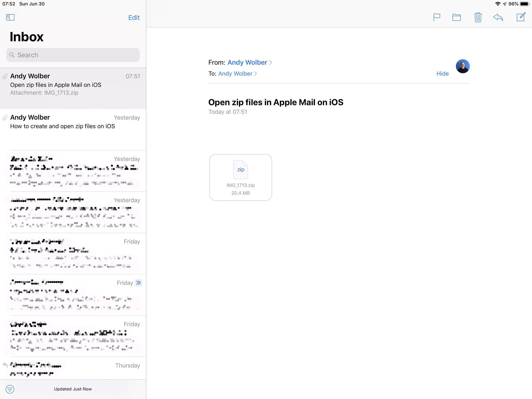Tap the replied arrow icon on Thursday email
532x399 pixels.
[5, 365]
